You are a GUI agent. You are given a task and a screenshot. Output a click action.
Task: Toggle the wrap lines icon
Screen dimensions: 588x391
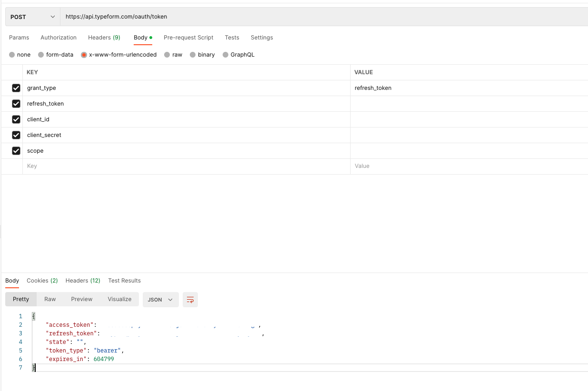click(x=190, y=300)
